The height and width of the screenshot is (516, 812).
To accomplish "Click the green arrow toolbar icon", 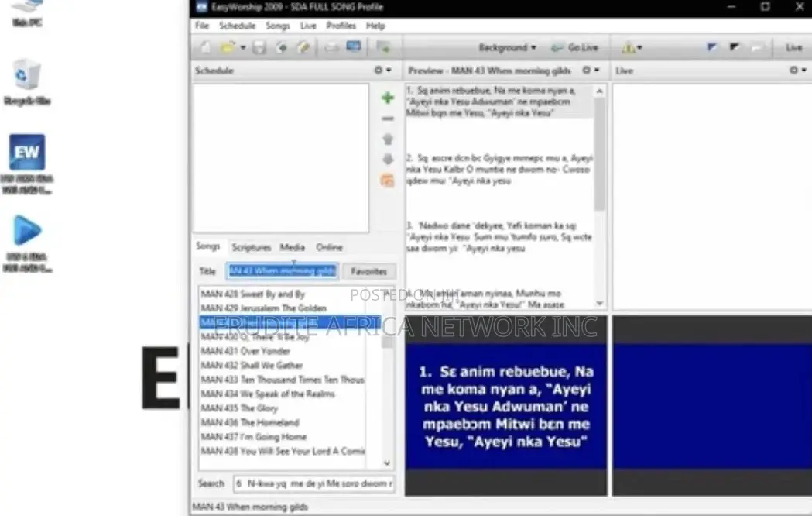I will point(384,48).
